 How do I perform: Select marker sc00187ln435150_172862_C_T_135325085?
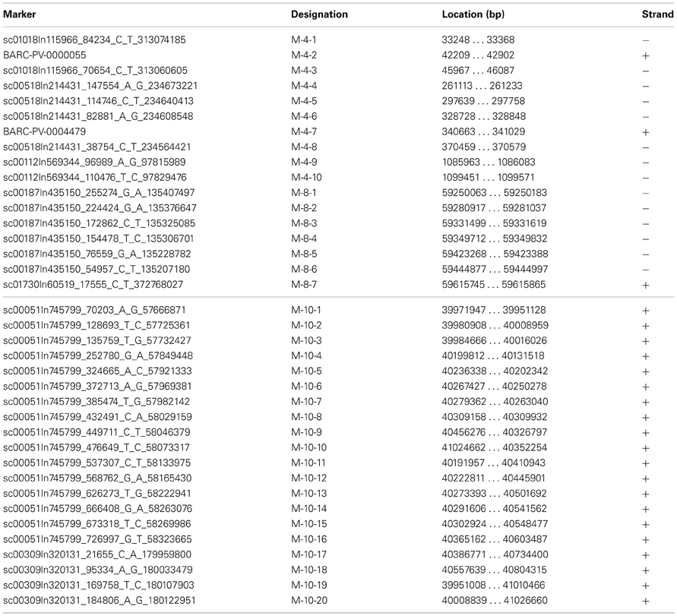(99, 223)
